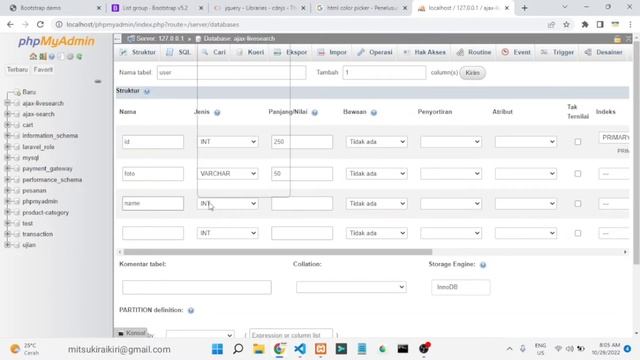The width and height of the screenshot is (640, 360).
Task: Open Jenis dropdown for foto row
Action: [227, 173]
